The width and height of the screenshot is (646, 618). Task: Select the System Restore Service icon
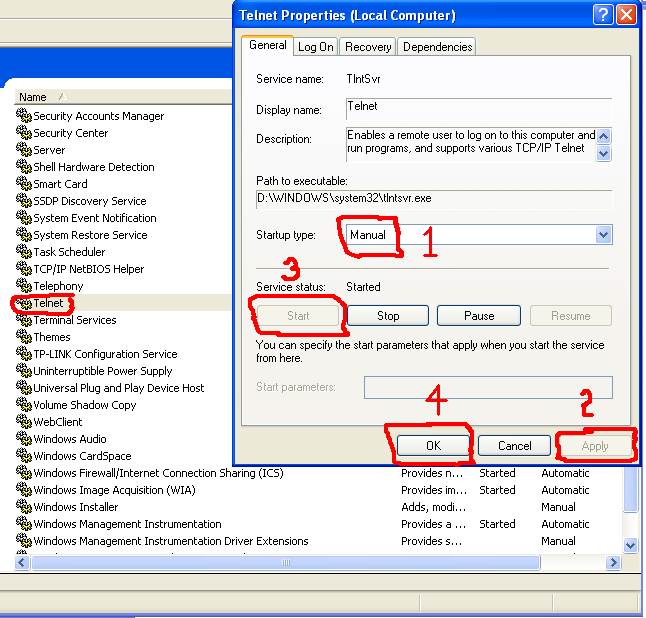[x=24, y=234]
